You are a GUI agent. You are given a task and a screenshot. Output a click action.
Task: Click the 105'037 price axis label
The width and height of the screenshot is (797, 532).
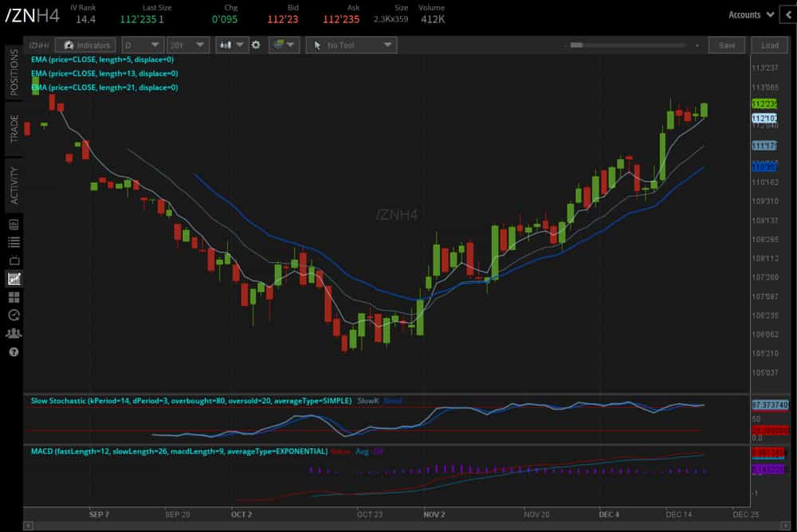coord(764,373)
